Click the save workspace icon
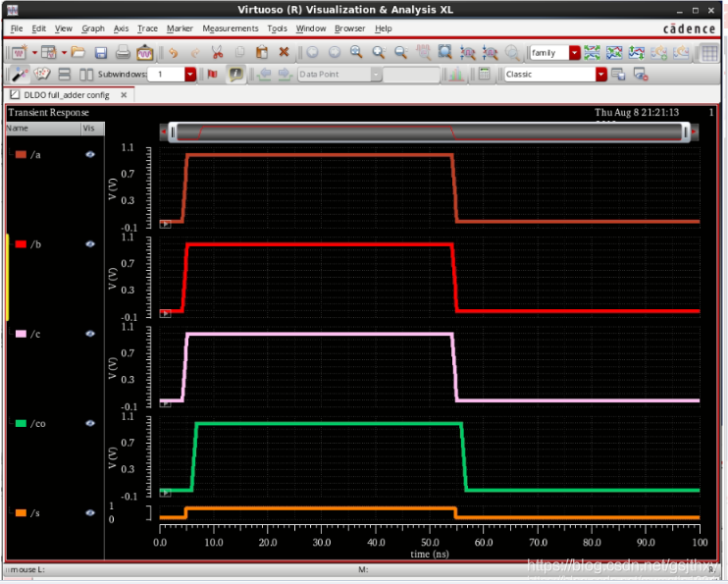Image resolution: width=728 pixels, height=584 pixels. (618, 75)
